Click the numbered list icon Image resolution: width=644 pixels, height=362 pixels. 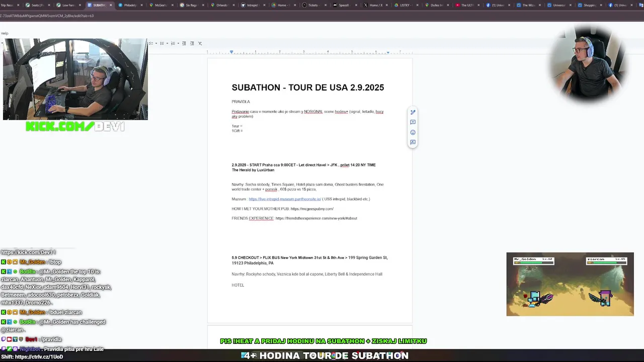point(173,43)
